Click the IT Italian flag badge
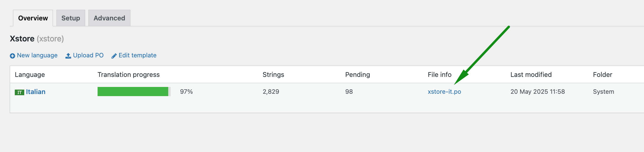The image size is (644, 152). click(x=20, y=92)
